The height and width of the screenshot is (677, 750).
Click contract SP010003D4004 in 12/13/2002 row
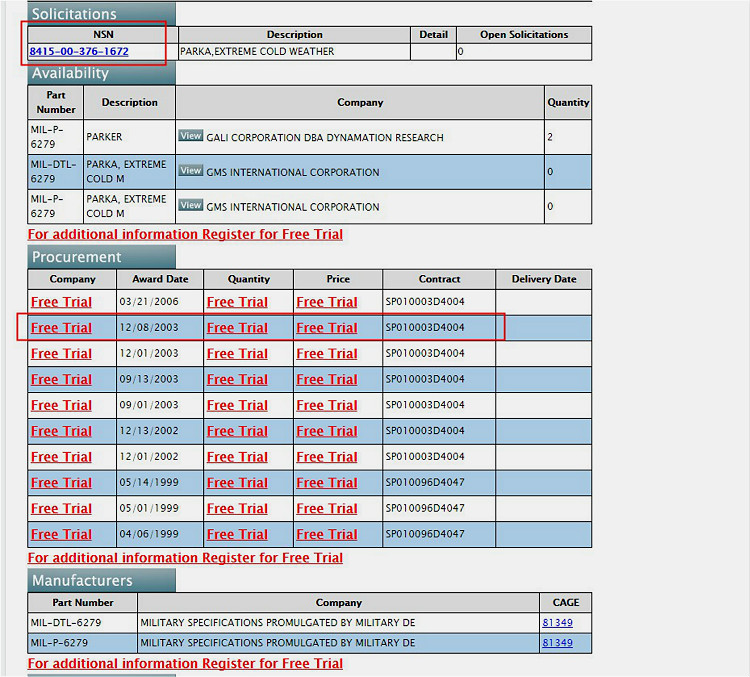coord(425,431)
